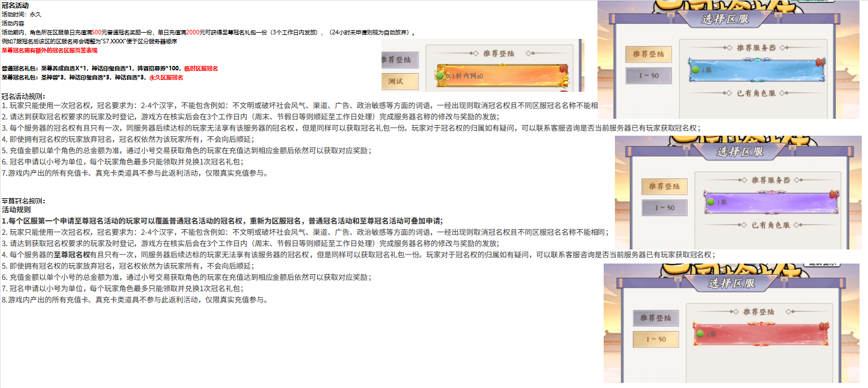Click the 新 badge on orange banner

point(563,69)
